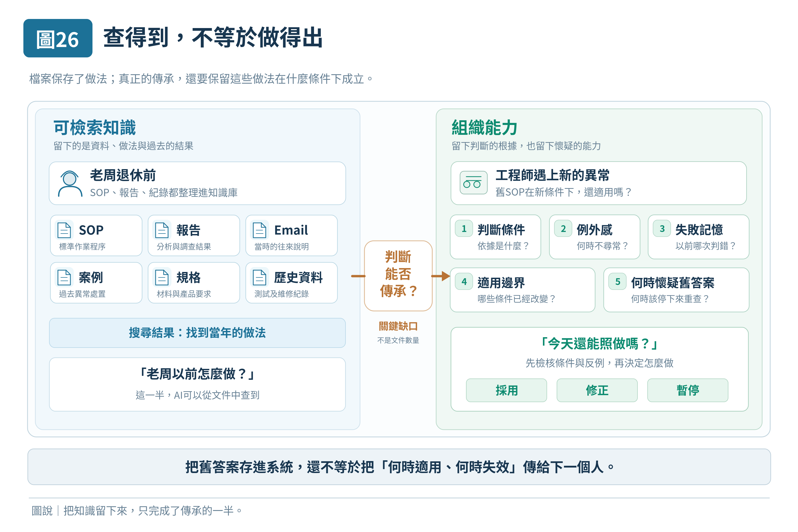This screenshot has width=798, height=532.
Task: Click the document icon next to Email
Action: pyautogui.click(x=260, y=230)
